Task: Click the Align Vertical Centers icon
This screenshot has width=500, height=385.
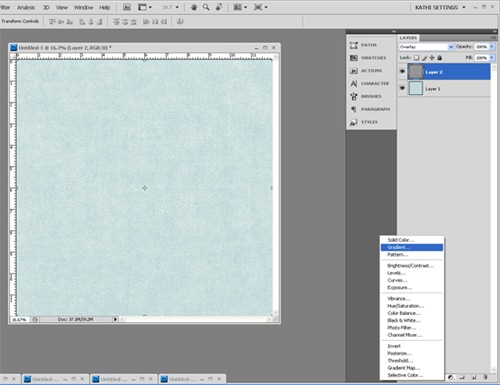Action: (x=61, y=22)
